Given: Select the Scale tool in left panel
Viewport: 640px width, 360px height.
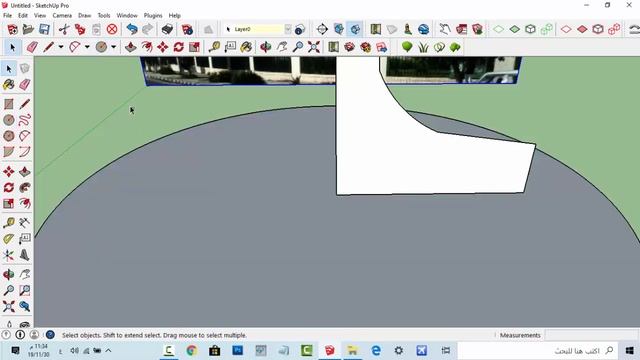Looking at the screenshot, I should (9, 204).
